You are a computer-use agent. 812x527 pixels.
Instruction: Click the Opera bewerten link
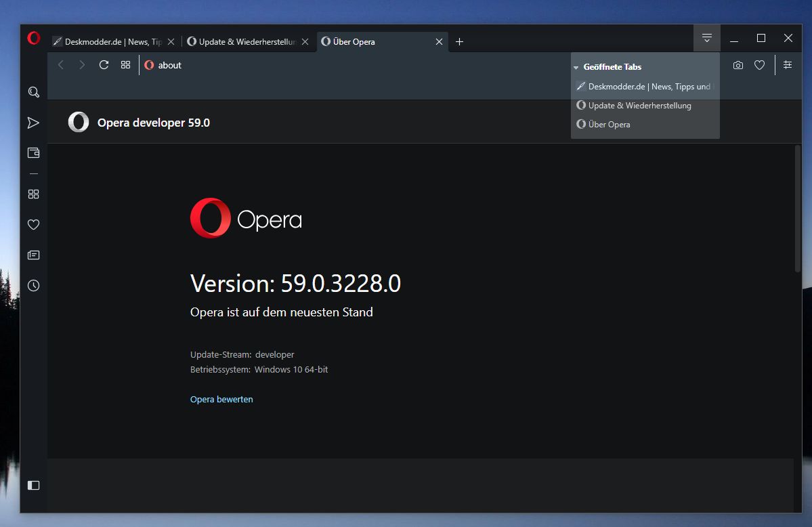click(x=221, y=400)
